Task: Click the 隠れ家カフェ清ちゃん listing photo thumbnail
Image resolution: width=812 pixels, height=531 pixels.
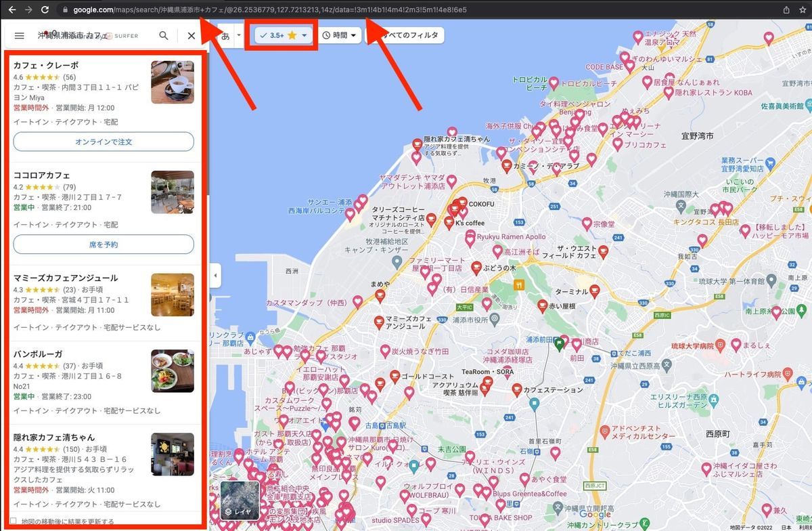Action: [x=173, y=454]
